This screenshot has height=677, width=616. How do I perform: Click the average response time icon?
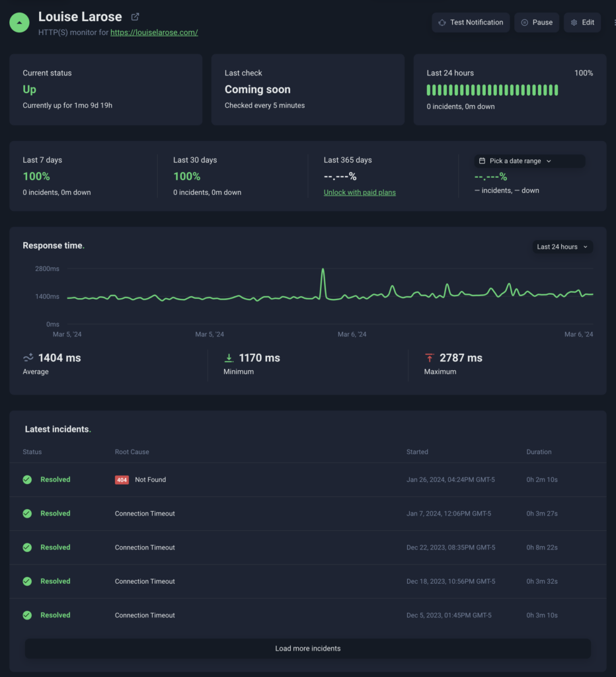pyautogui.click(x=28, y=358)
